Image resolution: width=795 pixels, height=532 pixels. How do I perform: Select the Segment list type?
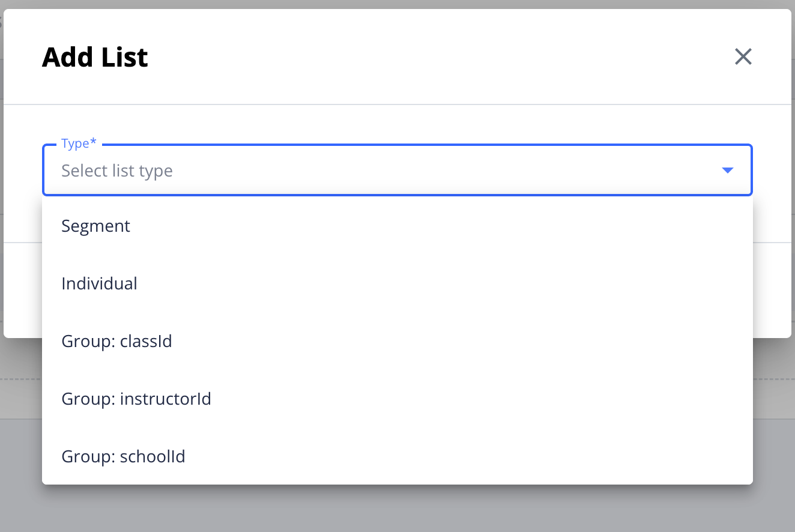96,226
